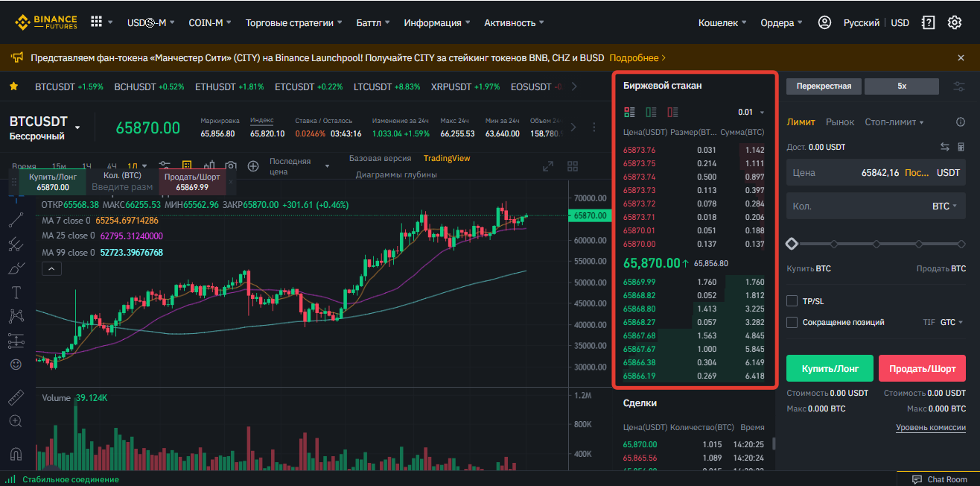The height and width of the screenshot is (486, 980).
Task: Collapse the MA indicator legend chevron
Action: pos(51,268)
